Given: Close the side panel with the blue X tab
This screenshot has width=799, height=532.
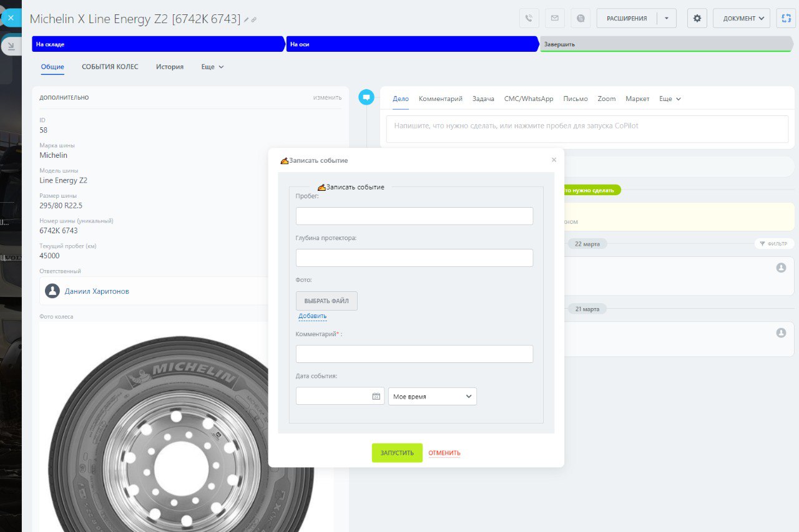Looking at the screenshot, I should 11,17.
